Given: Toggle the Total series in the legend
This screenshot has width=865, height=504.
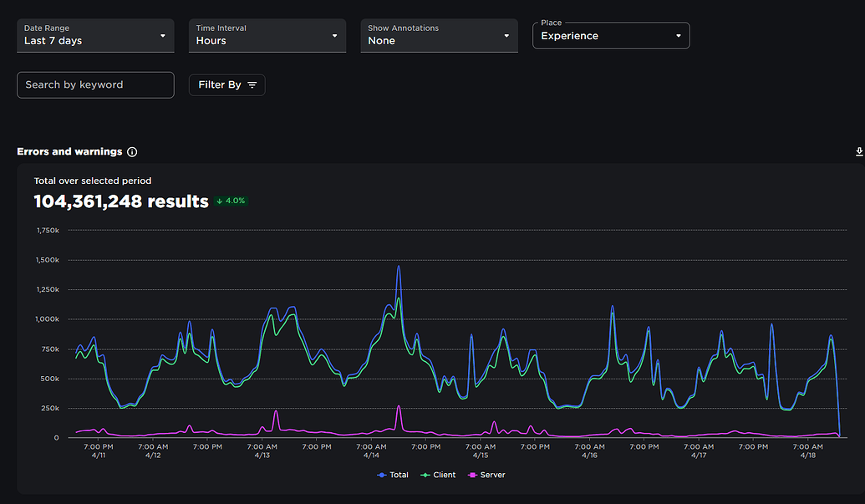Looking at the screenshot, I should pyautogui.click(x=393, y=475).
